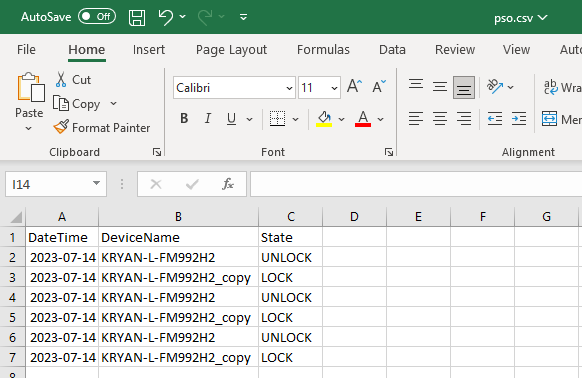The height and width of the screenshot is (378, 582).
Task: Expand the Orientation options arrow
Action: tap(511, 87)
